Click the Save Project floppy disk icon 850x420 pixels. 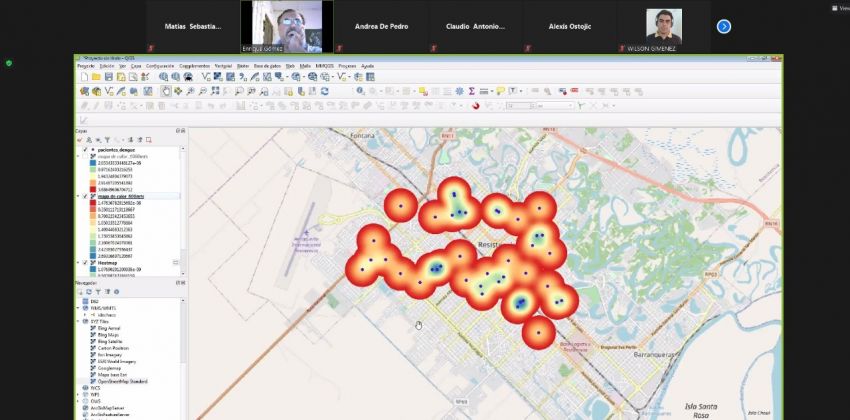coord(109,77)
